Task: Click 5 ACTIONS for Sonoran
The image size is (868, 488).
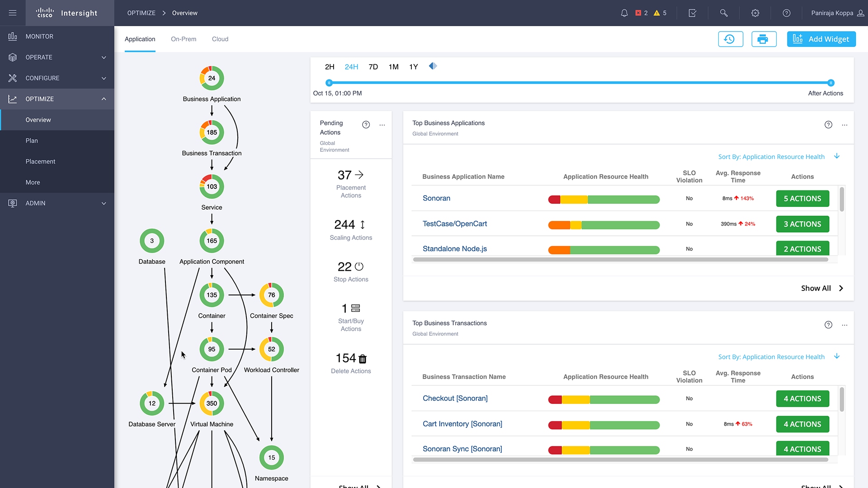Action: [x=802, y=198]
